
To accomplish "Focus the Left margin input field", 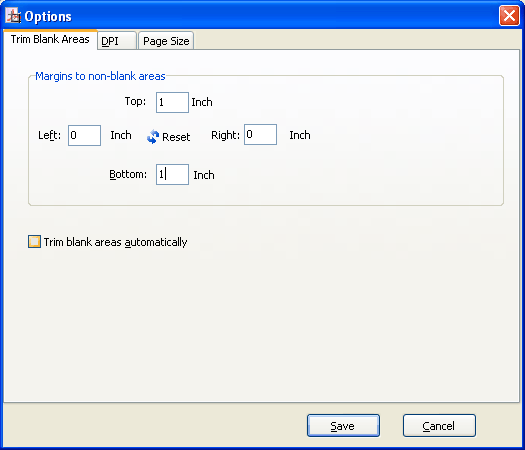I will [x=84, y=136].
